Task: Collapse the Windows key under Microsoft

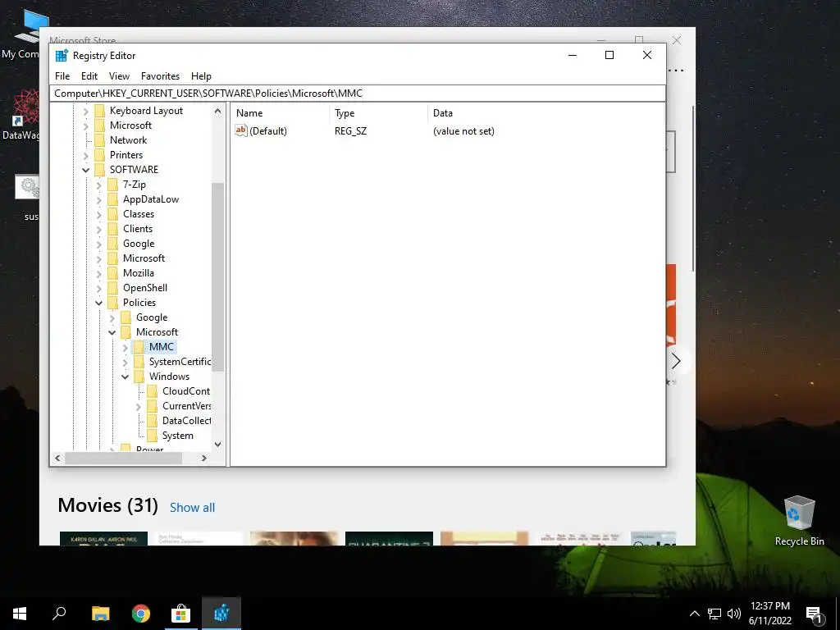Action: click(125, 377)
